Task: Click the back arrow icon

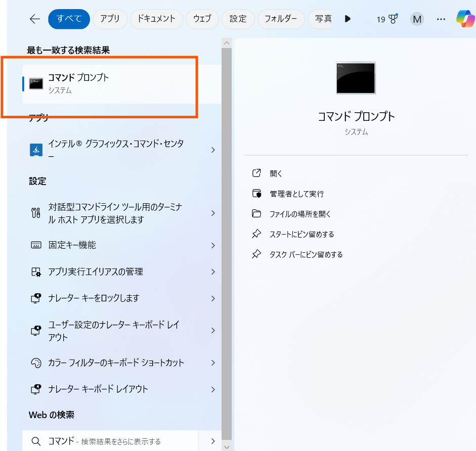Action: (x=34, y=19)
